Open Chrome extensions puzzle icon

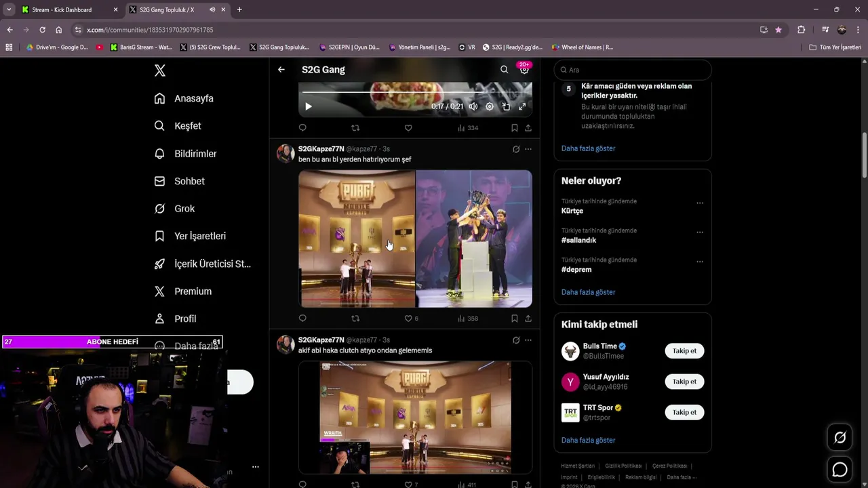pyautogui.click(x=801, y=30)
